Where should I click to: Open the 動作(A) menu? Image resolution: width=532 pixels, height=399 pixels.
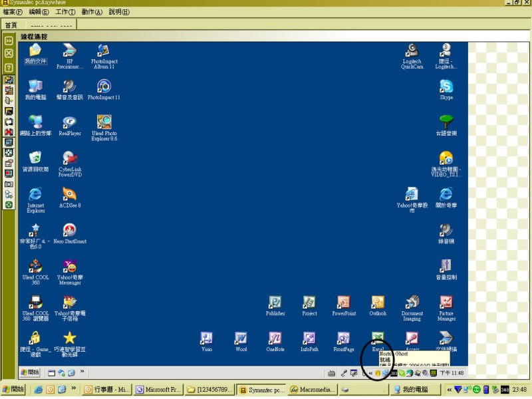pyautogui.click(x=92, y=12)
